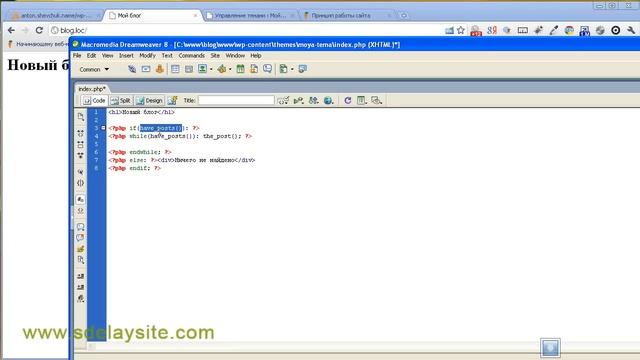Image resolution: width=640 pixels, height=360 pixels.
Task: Refresh Design View in document toolbar
Action: click(347, 100)
